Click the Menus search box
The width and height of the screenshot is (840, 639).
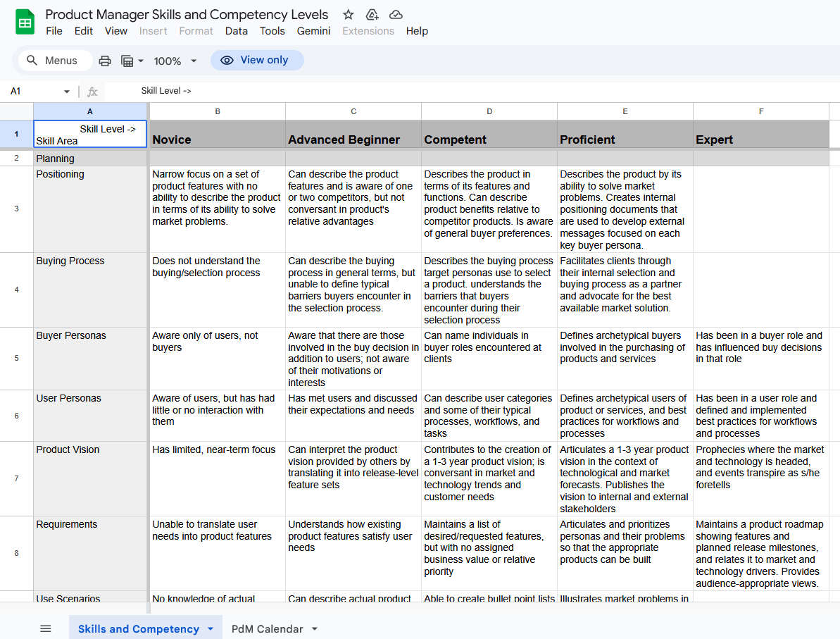click(x=55, y=61)
